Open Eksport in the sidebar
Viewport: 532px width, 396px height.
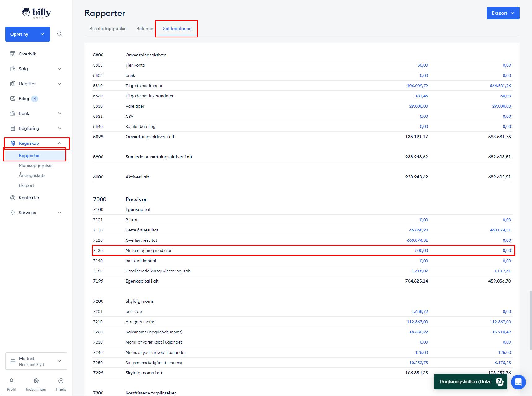click(27, 185)
